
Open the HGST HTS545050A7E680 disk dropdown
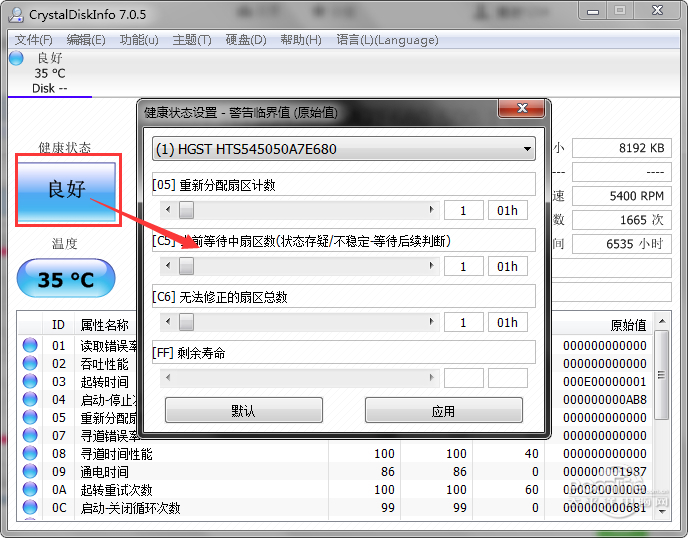pos(344,149)
